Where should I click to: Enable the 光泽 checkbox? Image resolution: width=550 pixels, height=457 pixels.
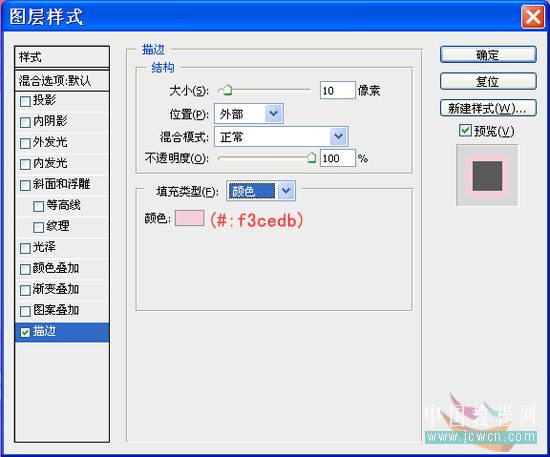[25, 248]
